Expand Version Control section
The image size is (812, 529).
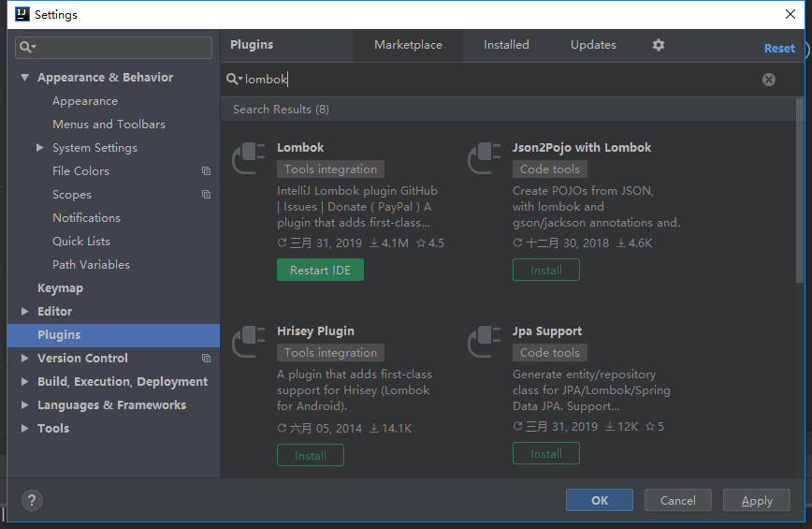click(24, 358)
